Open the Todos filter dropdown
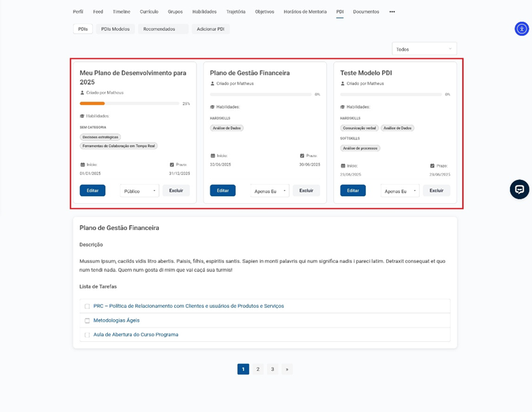The height and width of the screenshot is (412, 532). coord(424,49)
